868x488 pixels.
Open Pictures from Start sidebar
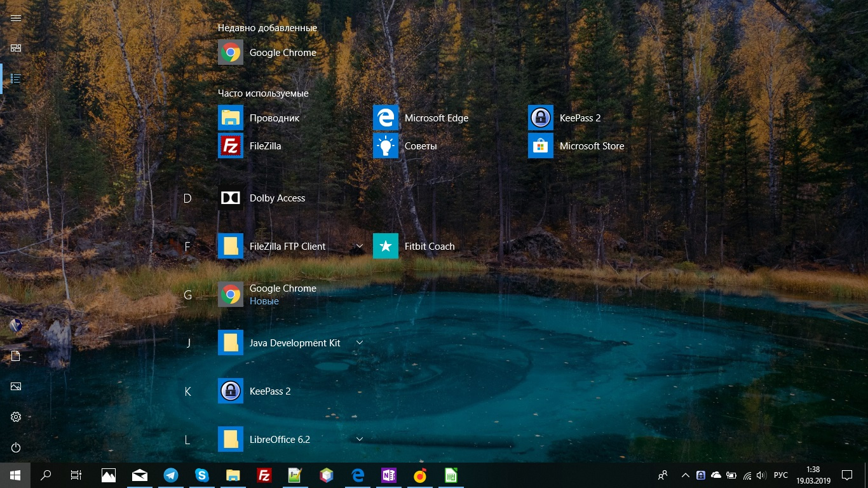coord(16,386)
